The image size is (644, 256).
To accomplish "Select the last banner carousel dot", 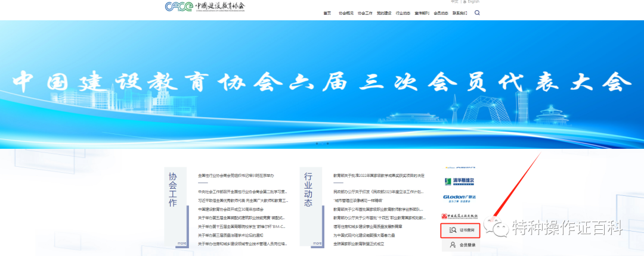I will [x=328, y=143].
